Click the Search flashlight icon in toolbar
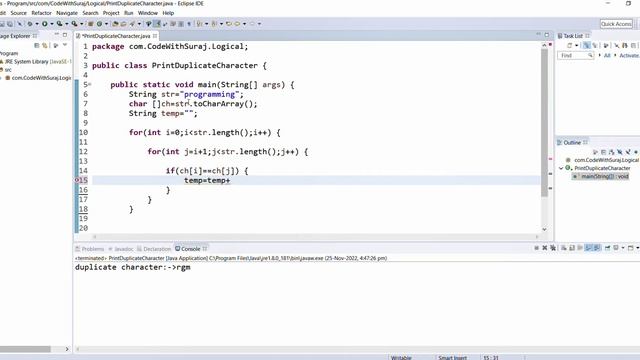This screenshot has width=640, height=360. (132, 24)
